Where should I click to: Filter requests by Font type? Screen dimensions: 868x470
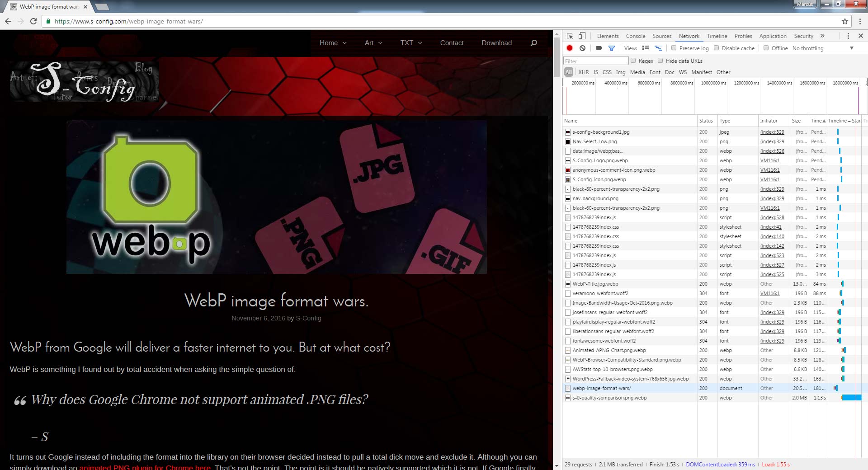[x=655, y=72]
